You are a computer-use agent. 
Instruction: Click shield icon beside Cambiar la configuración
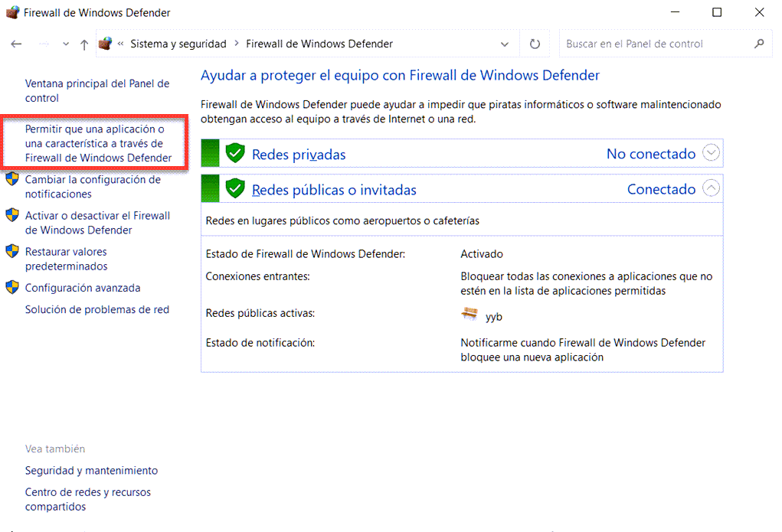(12, 179)
